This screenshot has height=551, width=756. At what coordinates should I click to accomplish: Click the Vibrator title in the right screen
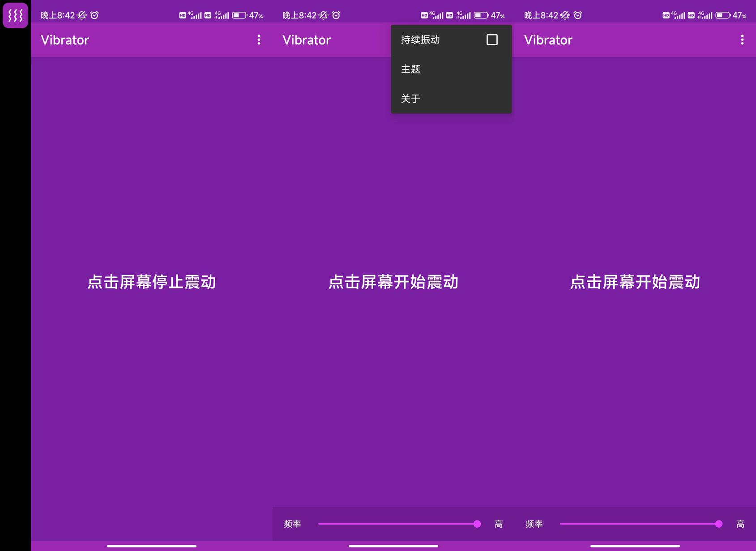548,40
